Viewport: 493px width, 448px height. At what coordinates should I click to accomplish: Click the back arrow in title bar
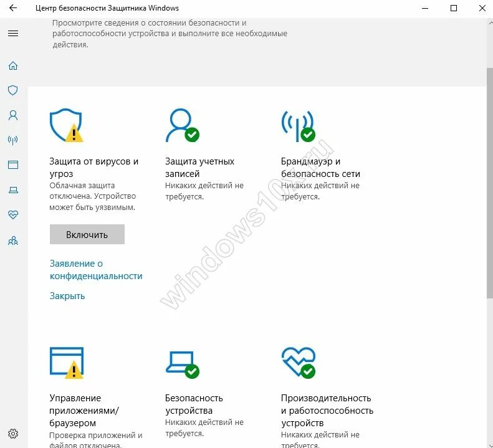(x=13, y=8)
